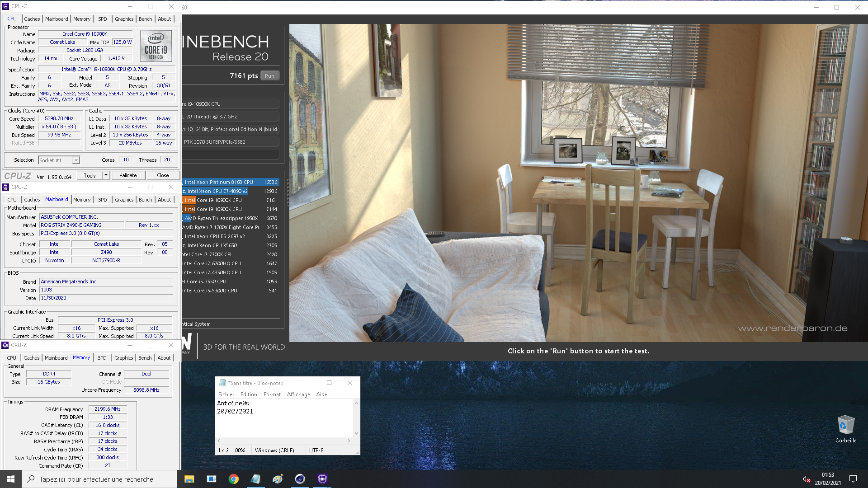Open the Graphics tab in the CPU-Z window showing Motherboard

click(124, 200)
